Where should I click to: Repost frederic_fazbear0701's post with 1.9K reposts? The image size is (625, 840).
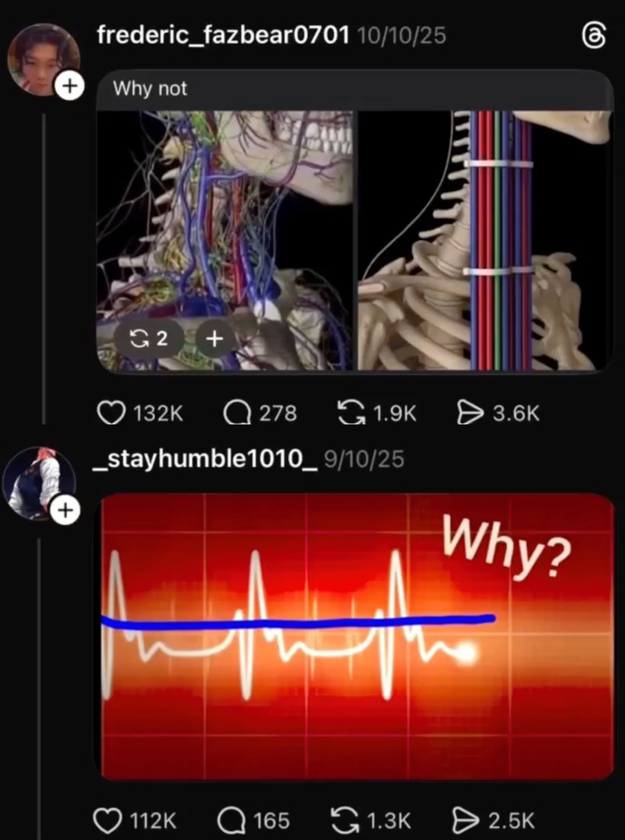click(x=351, y=413)
